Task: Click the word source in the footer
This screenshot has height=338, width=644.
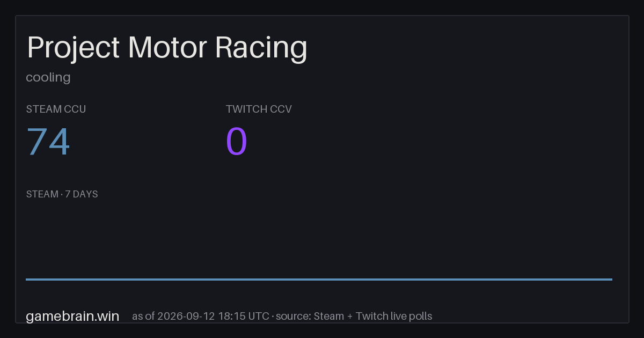Action: pos(292,316)
